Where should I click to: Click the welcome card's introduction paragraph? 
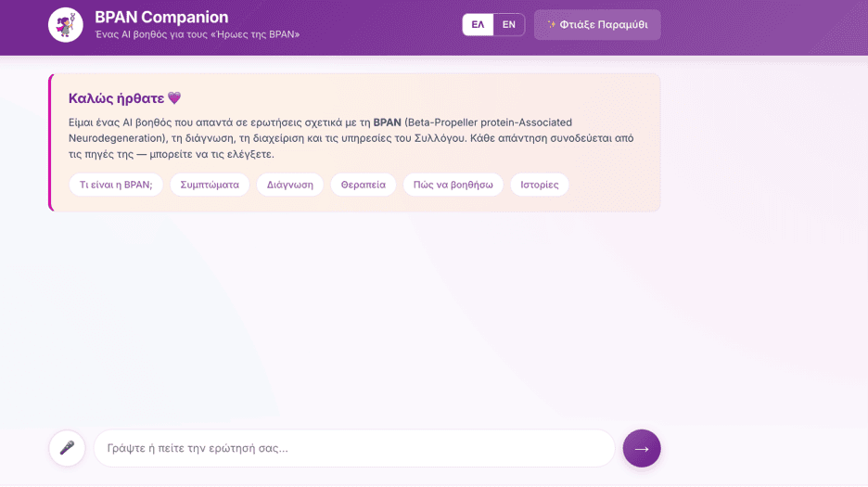click(351, 138)
